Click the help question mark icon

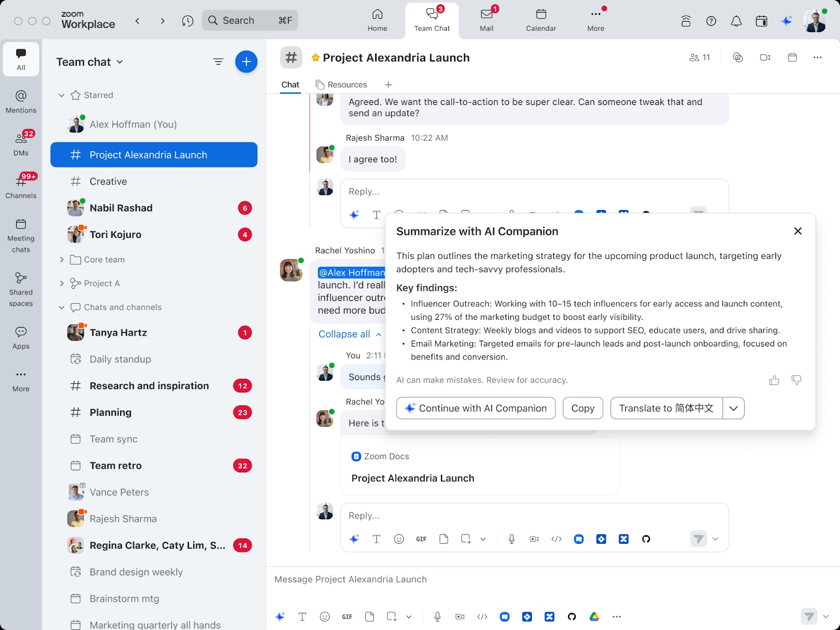[711, 21]
